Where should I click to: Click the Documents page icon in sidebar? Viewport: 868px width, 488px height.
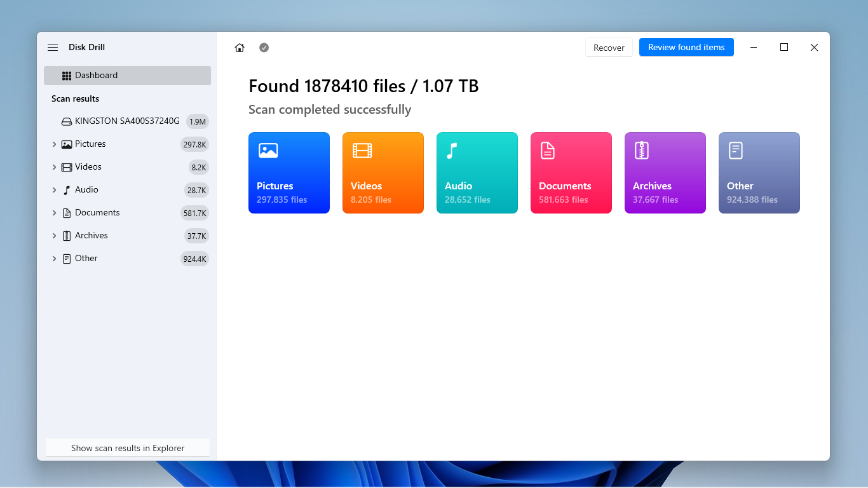point(67,213)
